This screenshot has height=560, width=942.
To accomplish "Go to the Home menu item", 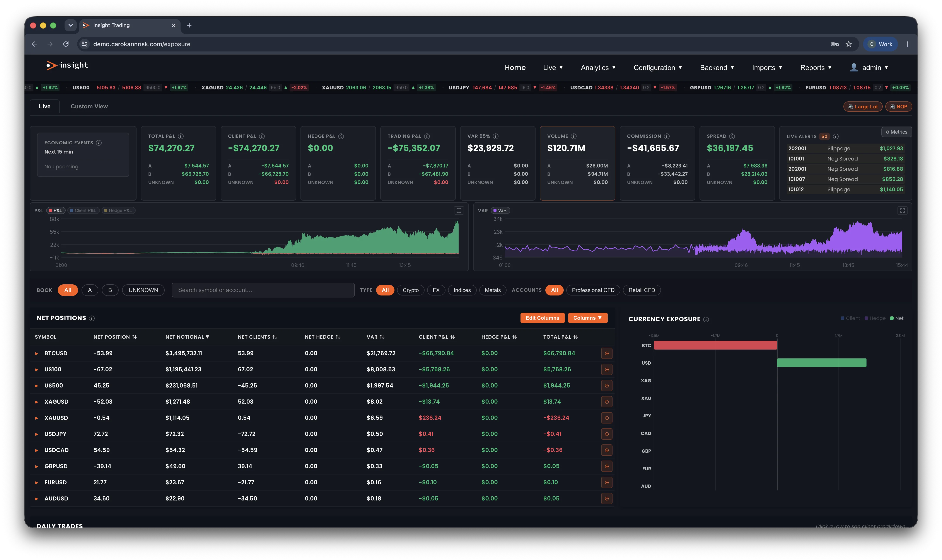I will [515, 68].
